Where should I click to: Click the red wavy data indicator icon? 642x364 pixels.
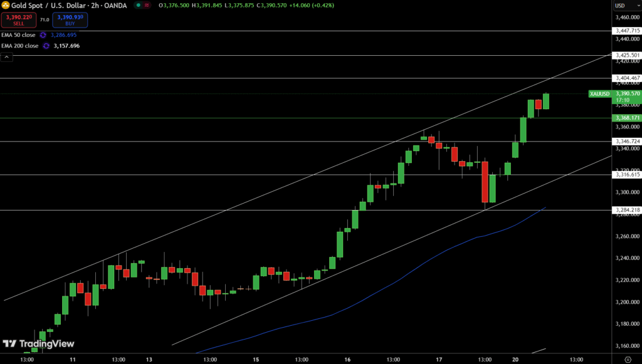[147, 5]
